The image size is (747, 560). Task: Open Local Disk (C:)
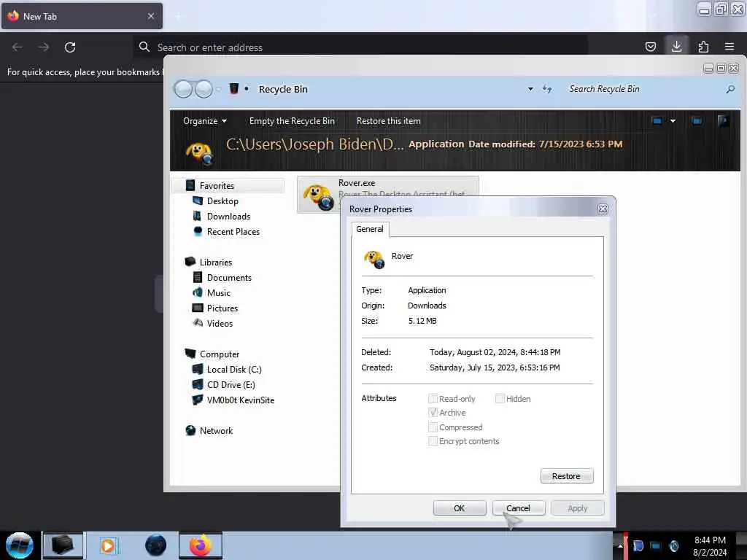(233, 369)
